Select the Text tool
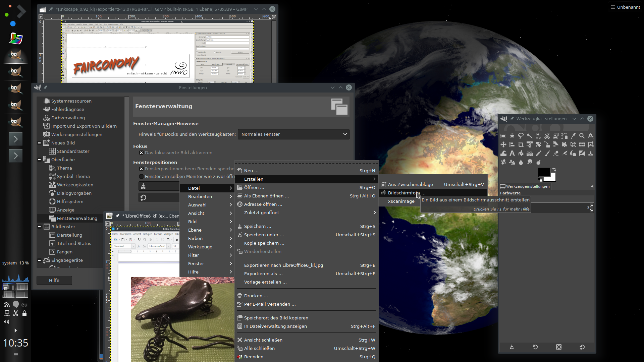 [x=512, y=153]
